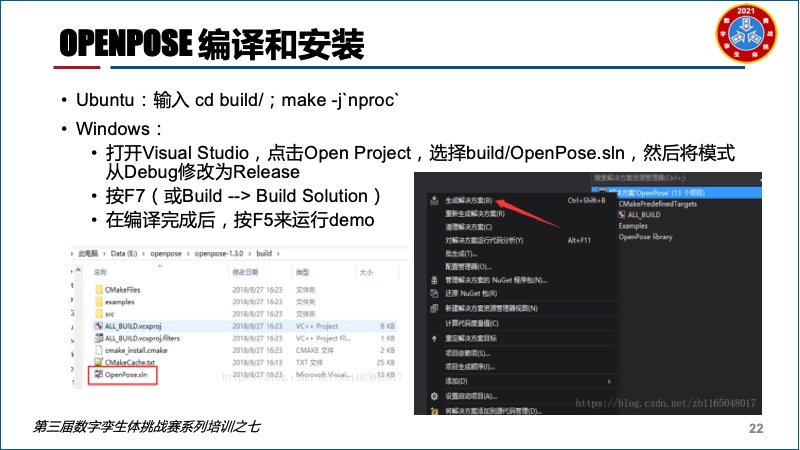Screen dimensions: 800x450
Task: Expand the chevron after 此电脑 in breadcrumb
Action: pyautogui.click(x=105, y=254)
